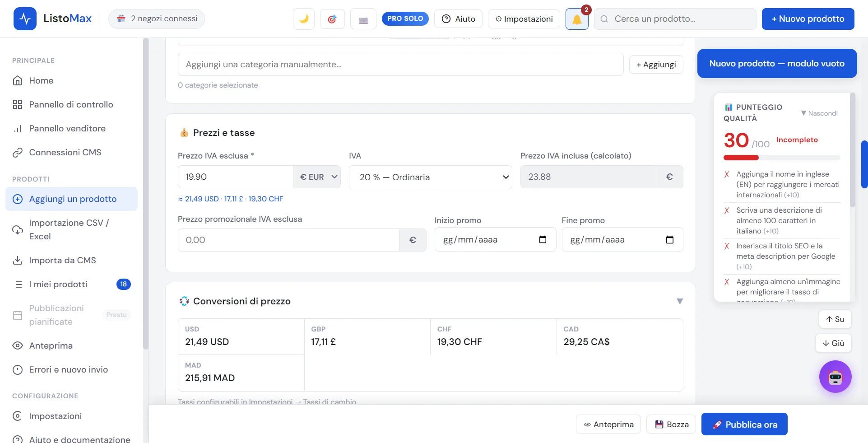
Task: Click the category manual input field
Action: click(401, 65)
